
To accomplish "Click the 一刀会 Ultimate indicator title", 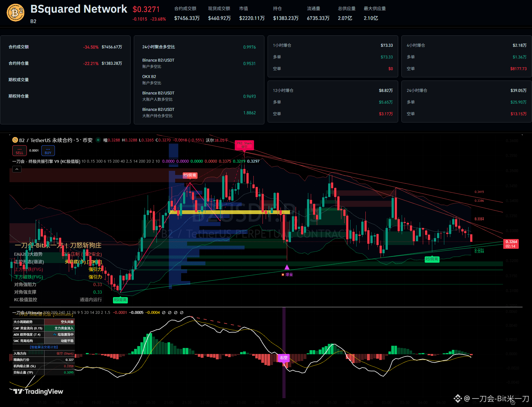I will tap(27, 313).
